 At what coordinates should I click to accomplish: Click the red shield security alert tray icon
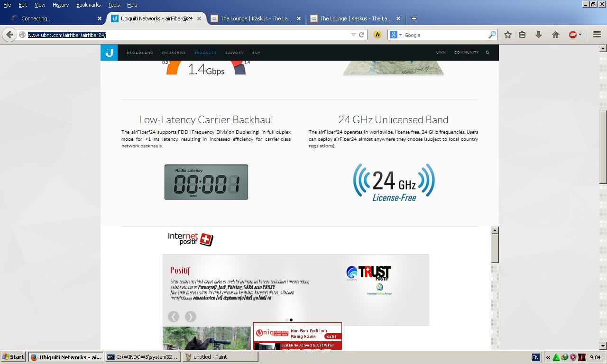click(x=573, y=357)
